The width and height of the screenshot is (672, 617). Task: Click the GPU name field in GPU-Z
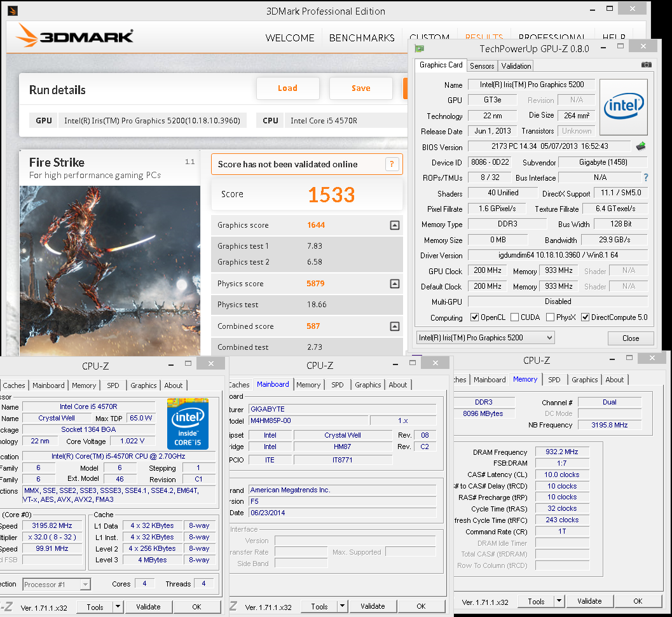tap(531, 85)
